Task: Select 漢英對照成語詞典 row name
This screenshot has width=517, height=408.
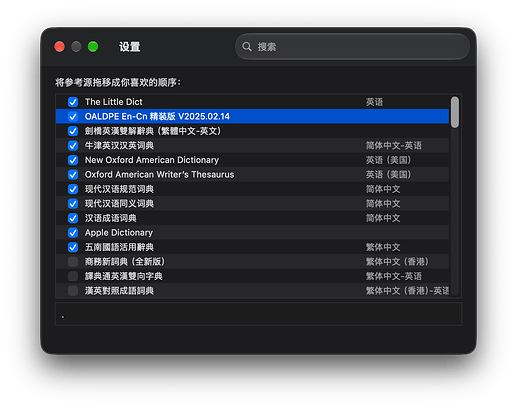Action: point(119,291)
